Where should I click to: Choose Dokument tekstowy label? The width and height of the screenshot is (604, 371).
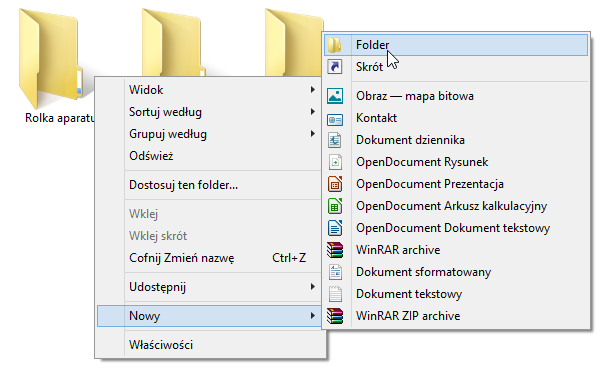[409, 294]
